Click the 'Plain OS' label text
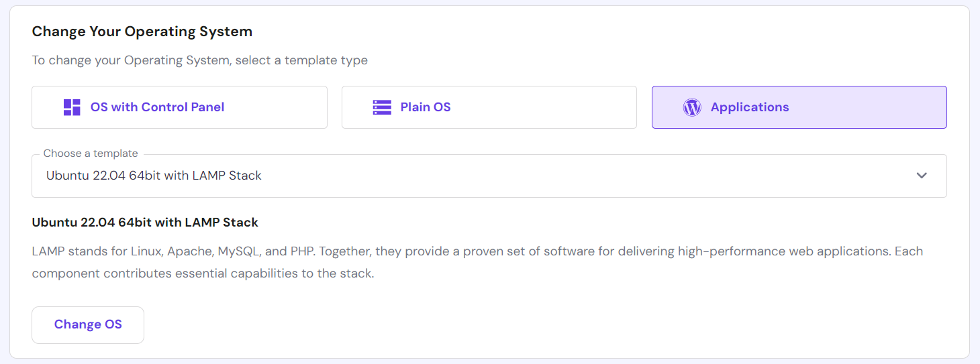 pyautogui.click(x=426, y=107)
